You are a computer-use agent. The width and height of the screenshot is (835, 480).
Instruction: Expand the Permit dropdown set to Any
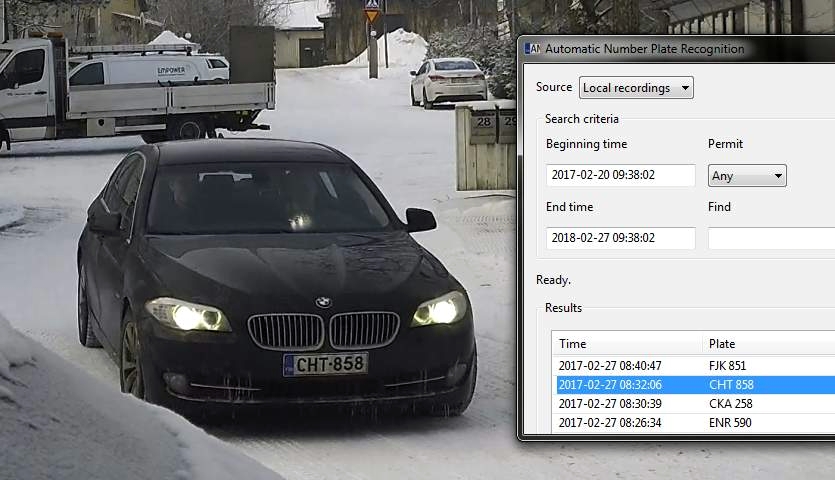pyautogui.click(x=747, y=176)
